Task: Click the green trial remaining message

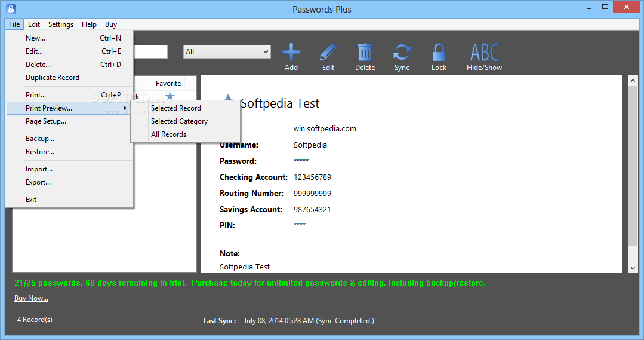Action: point(249,283)
